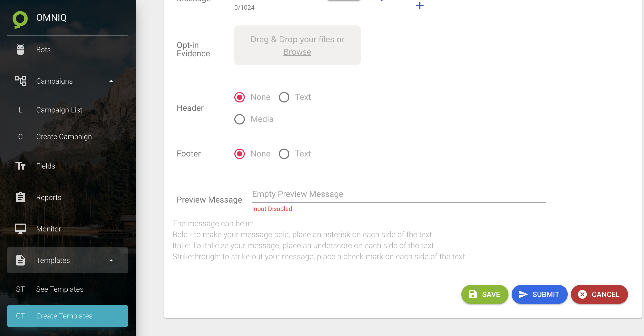Click the Fields text-size icon

tap(20, 166)
